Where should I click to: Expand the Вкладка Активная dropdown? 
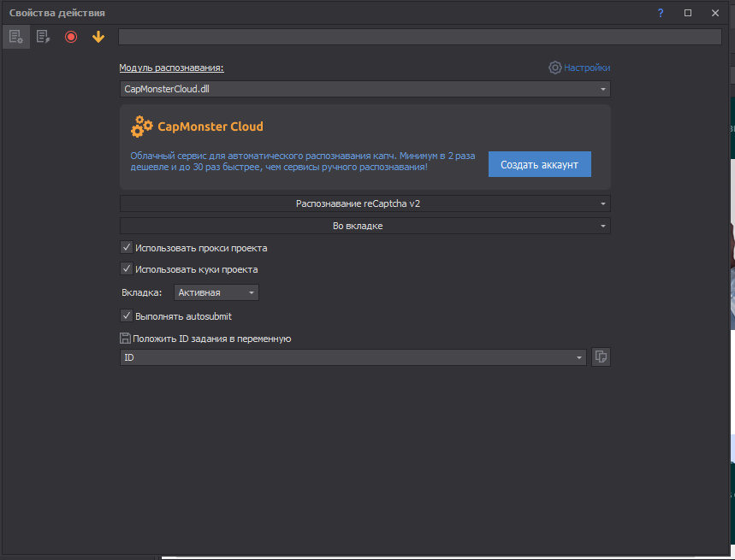point(216,292)
